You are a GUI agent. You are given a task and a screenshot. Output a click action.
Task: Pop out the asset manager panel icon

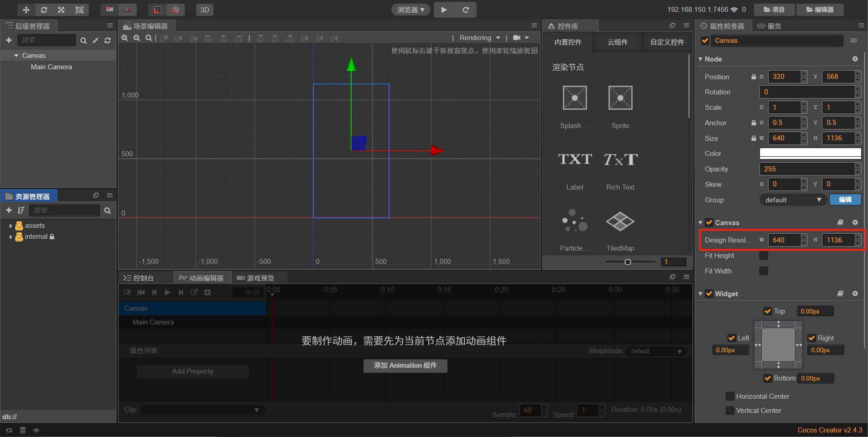point(96,195)
